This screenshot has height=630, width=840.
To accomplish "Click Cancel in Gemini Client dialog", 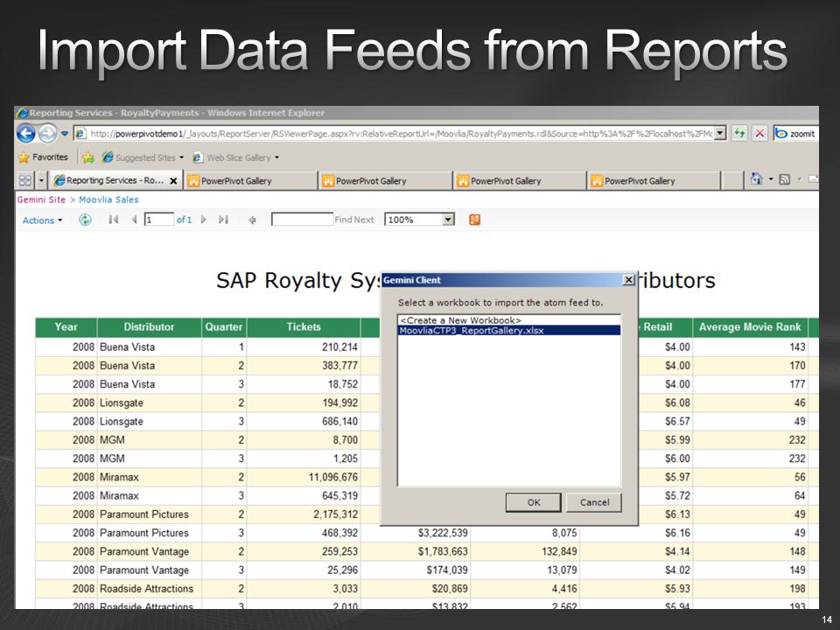I will pyautogui.click(x=594, y=502).
